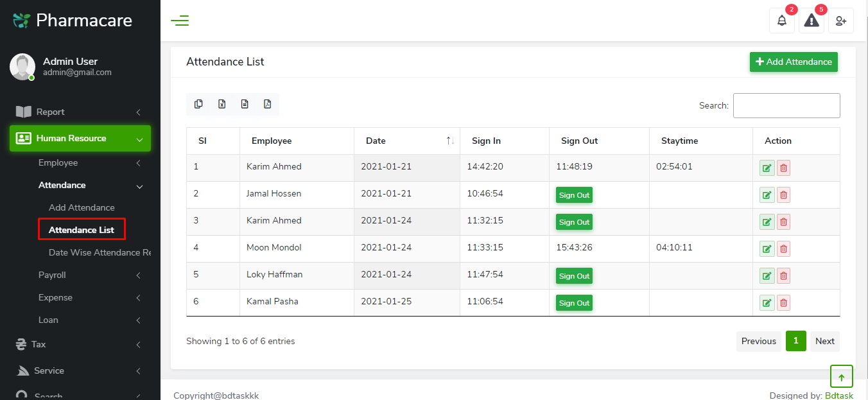Click the add user icon in header
Viewport: 868px width, 400px height.
pos(841,21)
